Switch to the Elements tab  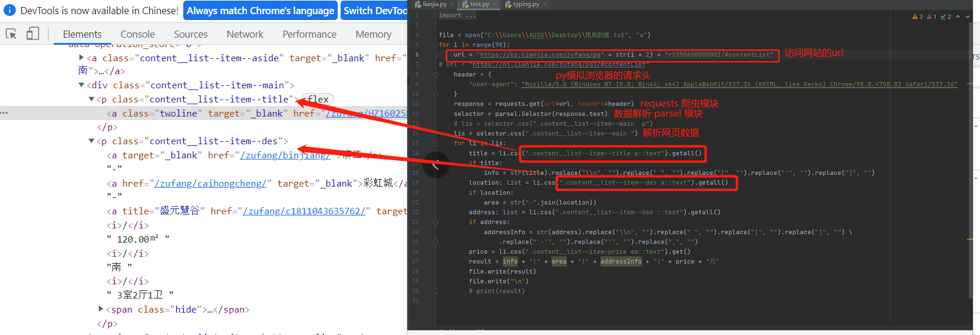[82, 34]
